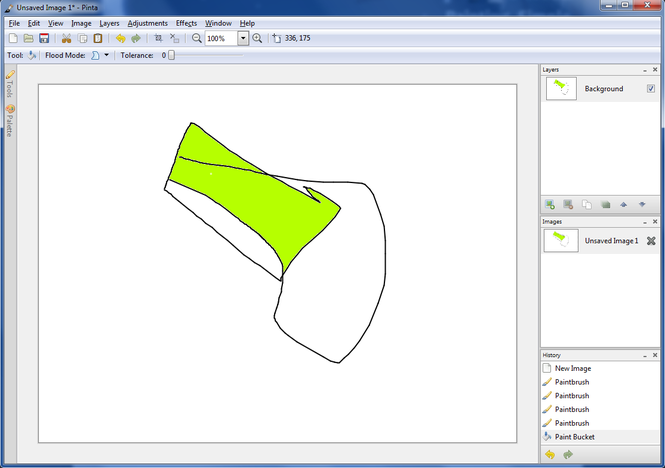Click the Save file toolbar icon
Image resolution: width=665 pixels, height=468 pixels.
pyautogui.click(x=44, y=38)
